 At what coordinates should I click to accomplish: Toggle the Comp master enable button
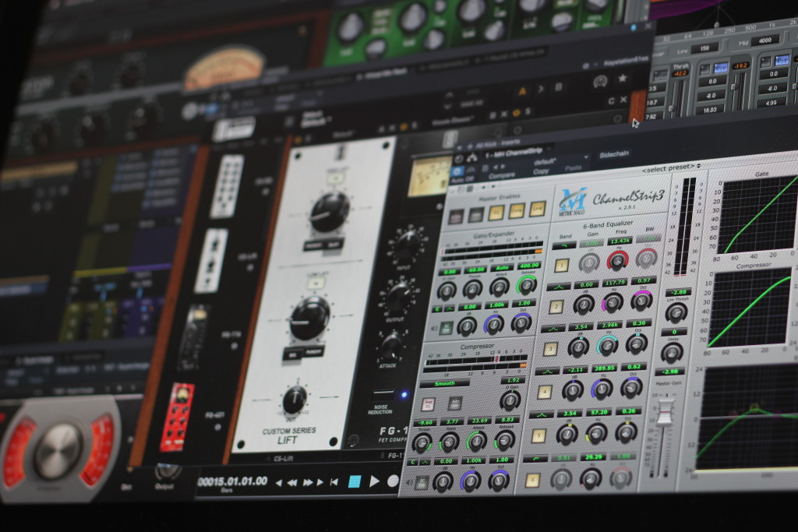coord(517,210)
